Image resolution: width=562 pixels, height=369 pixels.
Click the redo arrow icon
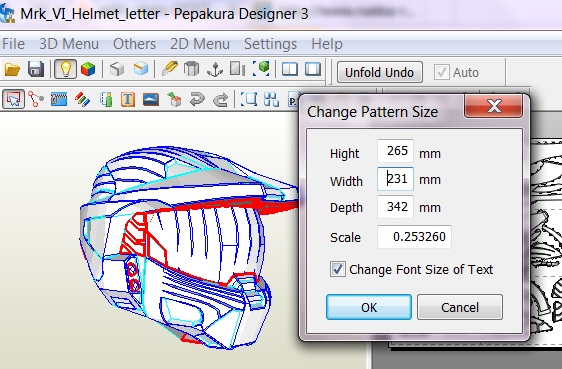[x=220, y=99]
